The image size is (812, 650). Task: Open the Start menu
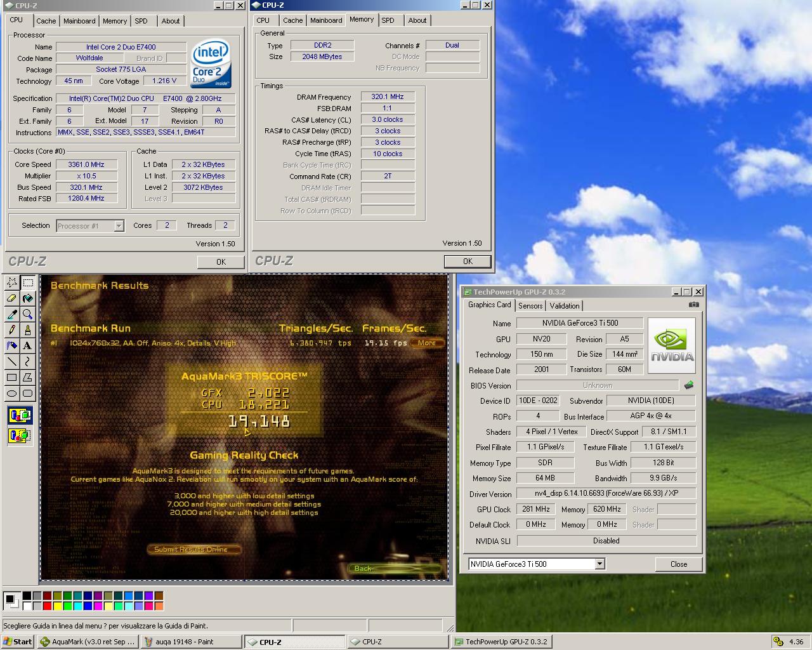[x=18, y=642]
